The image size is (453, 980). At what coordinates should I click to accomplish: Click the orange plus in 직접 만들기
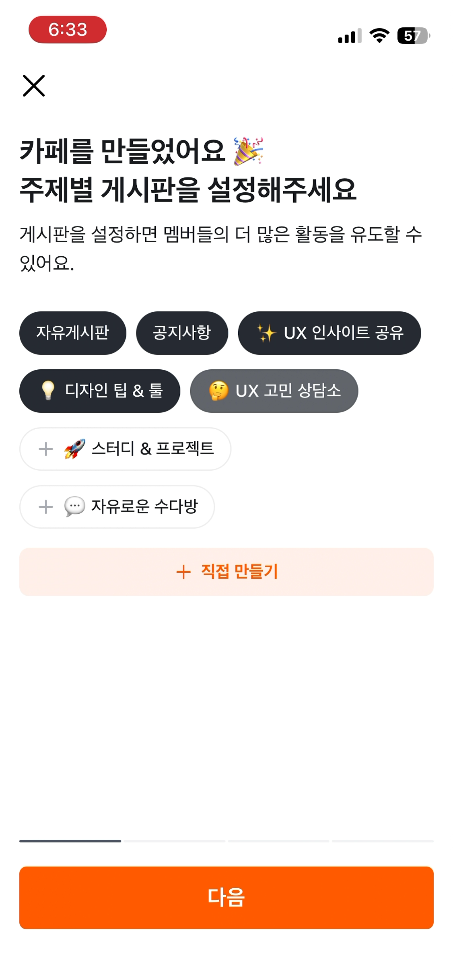(x=183, y=572)
